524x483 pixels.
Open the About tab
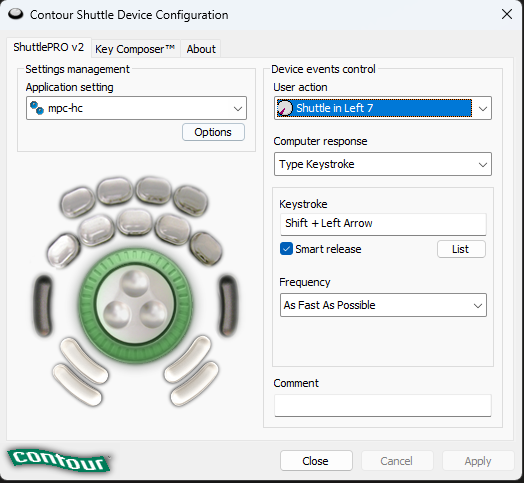pyautogui.click(x=201, y=49)
